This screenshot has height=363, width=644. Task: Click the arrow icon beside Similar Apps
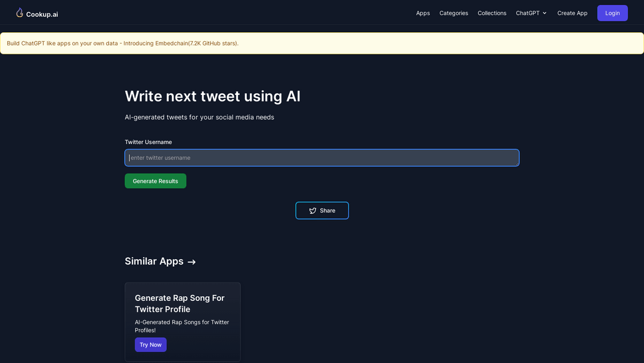click(191, 262)
